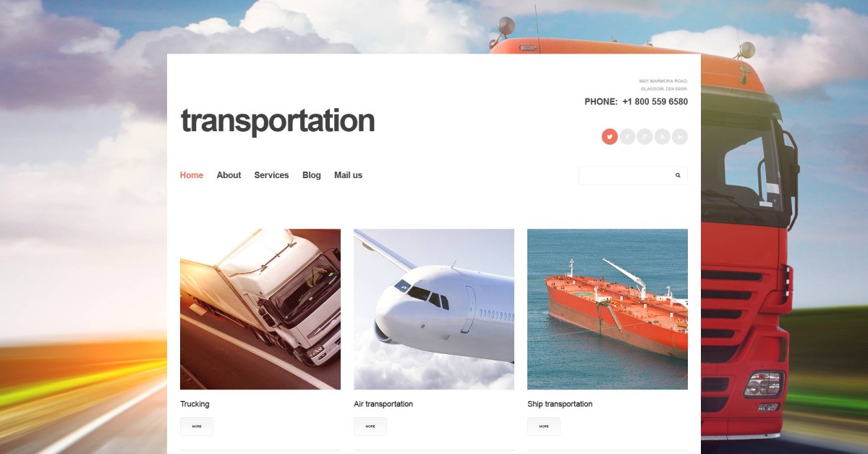Click the More button under Trucking
The width and height of the screenshot is (868, 454).
(197, 426)
